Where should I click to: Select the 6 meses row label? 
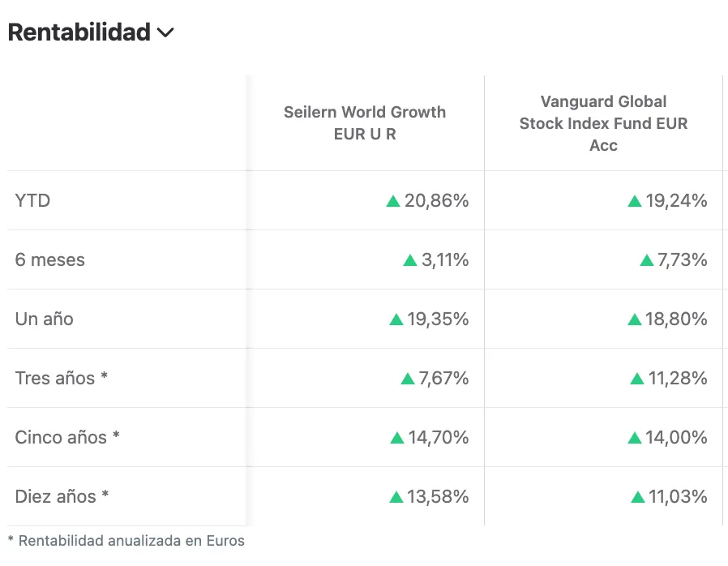click(49, 259)
